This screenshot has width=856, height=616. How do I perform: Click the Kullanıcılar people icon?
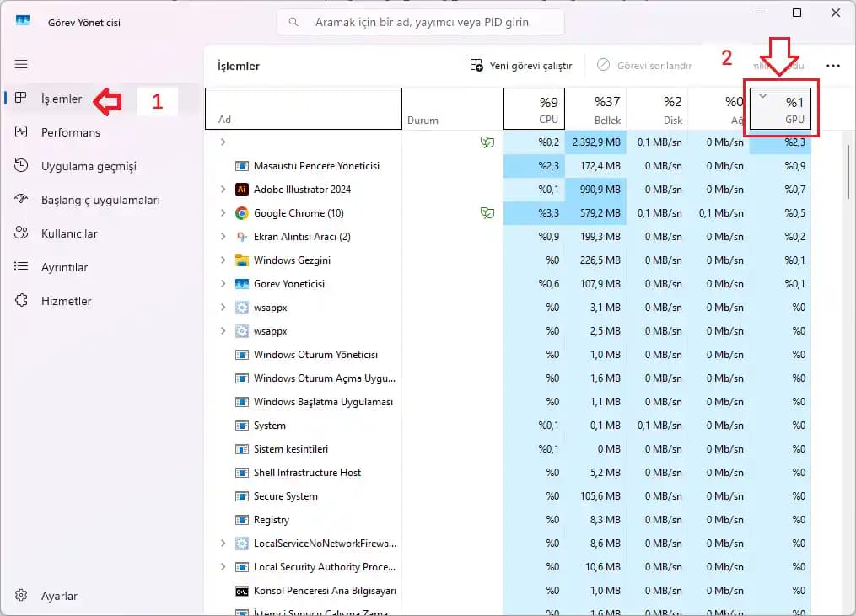[21, 233]
